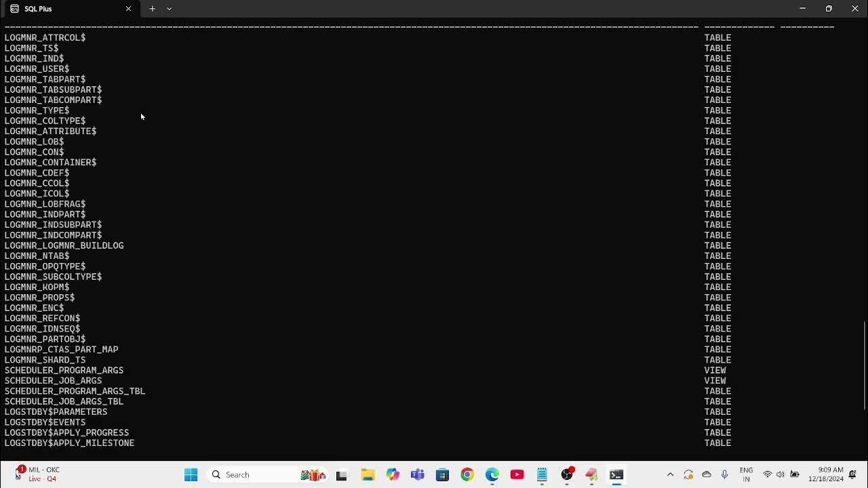This screenshot has height=488, width=868.
Task: Open ENG IN language switcher
Action: click(x=746, y=474)
